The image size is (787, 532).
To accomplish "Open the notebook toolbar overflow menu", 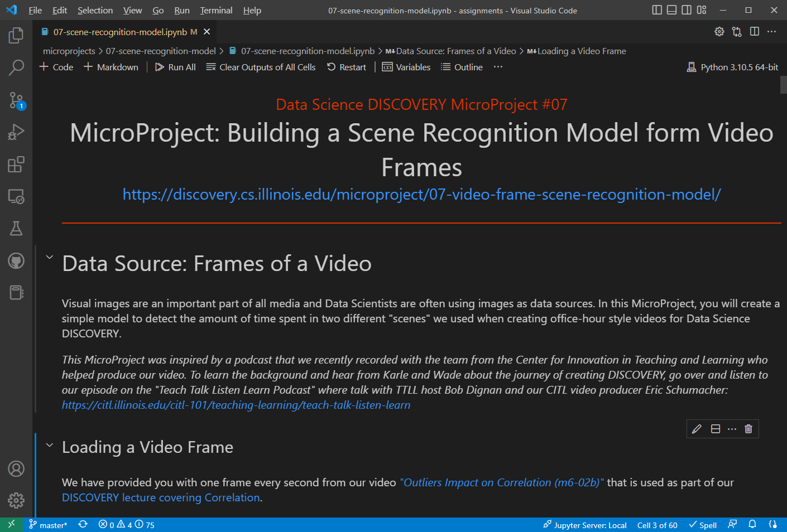I will (x=498, y=67).
